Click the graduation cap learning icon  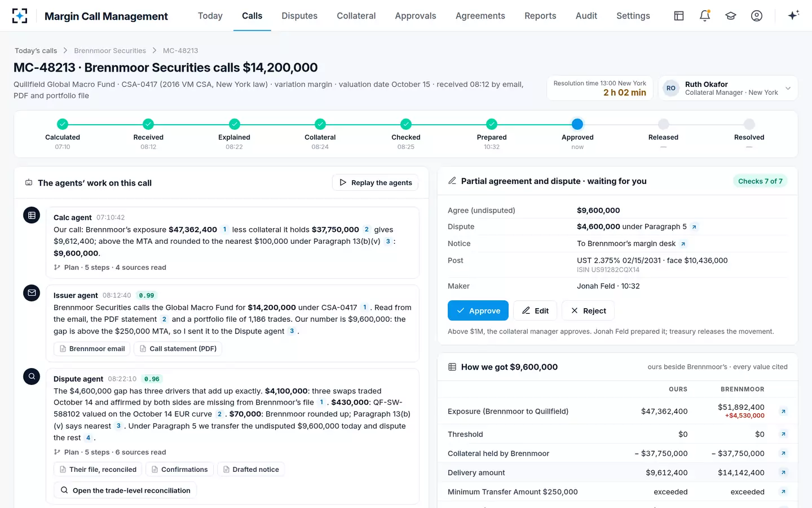[x=731, y=16]
